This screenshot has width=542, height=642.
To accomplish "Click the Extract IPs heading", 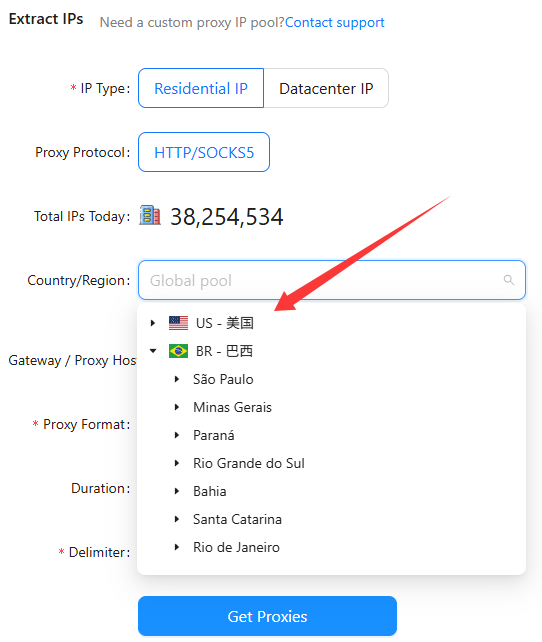I will [46, 19].
